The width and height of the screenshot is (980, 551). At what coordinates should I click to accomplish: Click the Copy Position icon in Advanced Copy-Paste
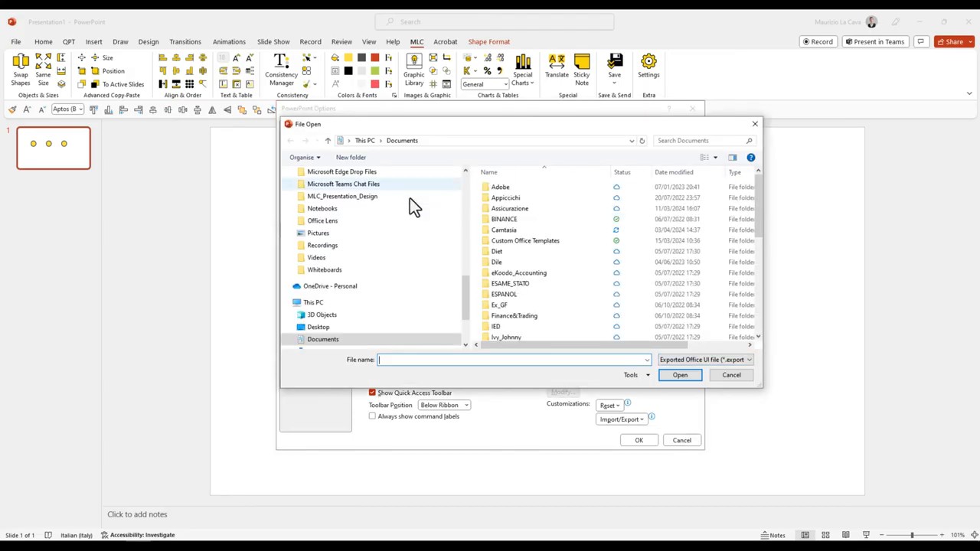pos(82,71)
